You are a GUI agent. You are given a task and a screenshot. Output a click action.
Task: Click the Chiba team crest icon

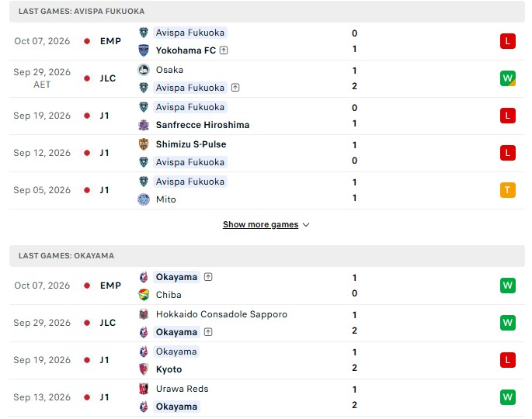click(144, 295)
